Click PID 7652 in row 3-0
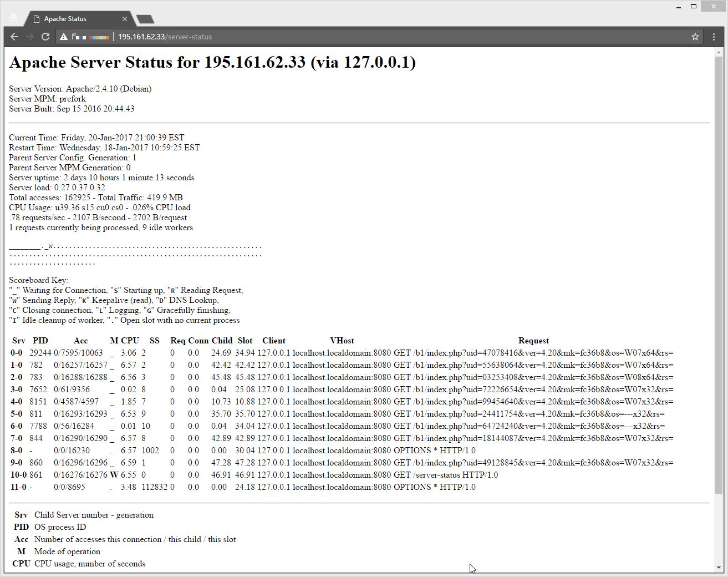 click(x=38, y=389)
